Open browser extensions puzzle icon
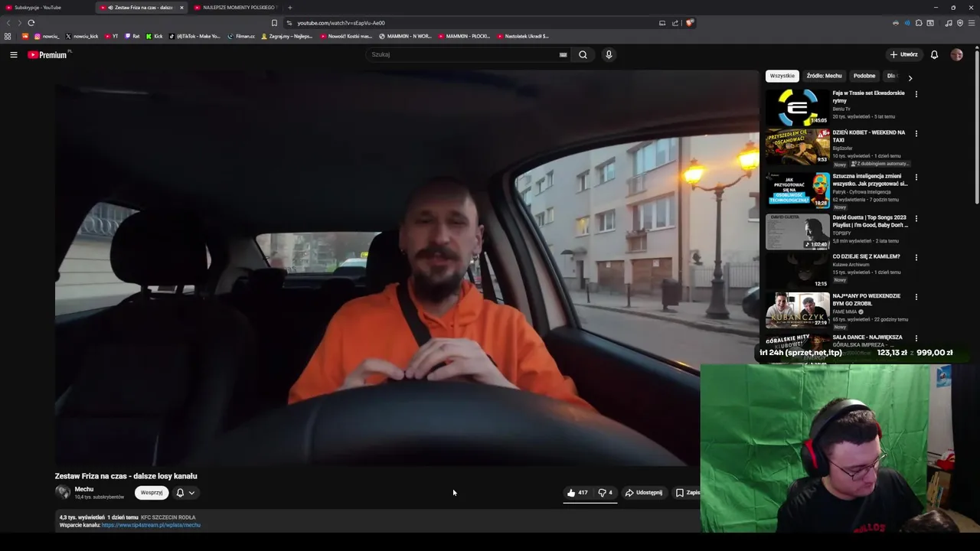Viewport: 980px width, 551px height. pos(919,23)
